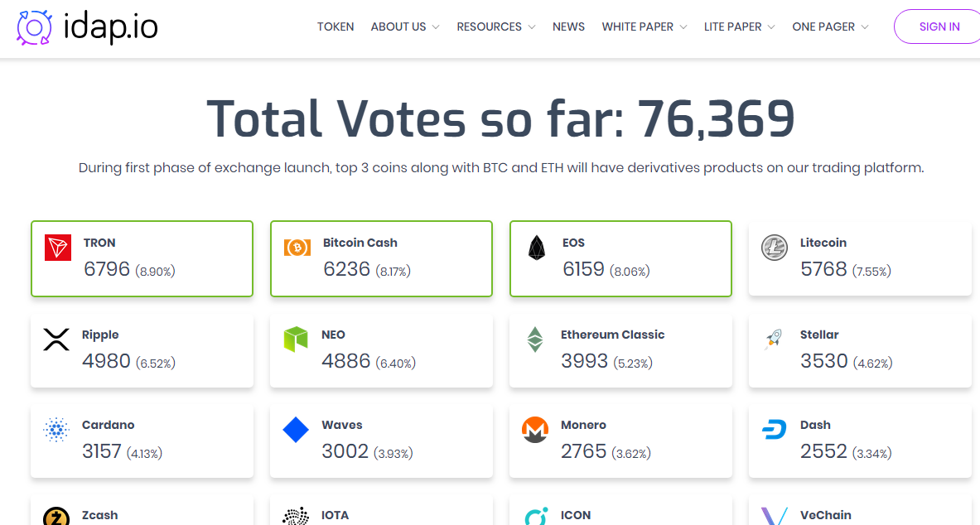Click the idap.io logo icon
The image size is (980, 525).
(34, 27)
